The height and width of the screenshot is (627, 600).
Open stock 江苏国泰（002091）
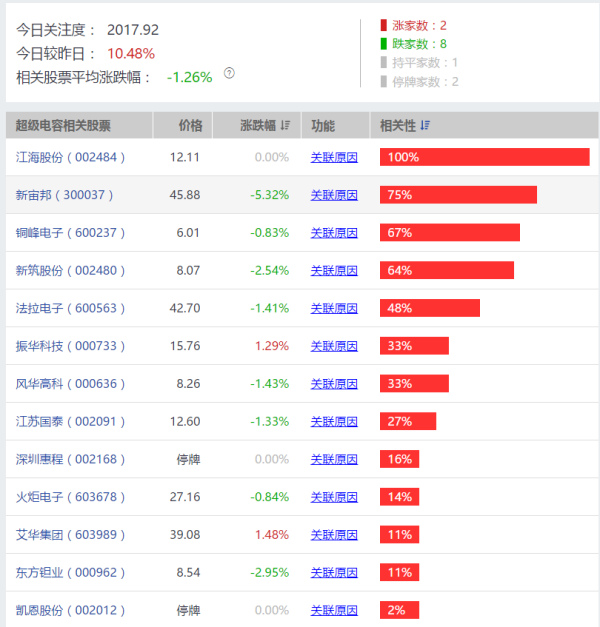tap(70, 421)
